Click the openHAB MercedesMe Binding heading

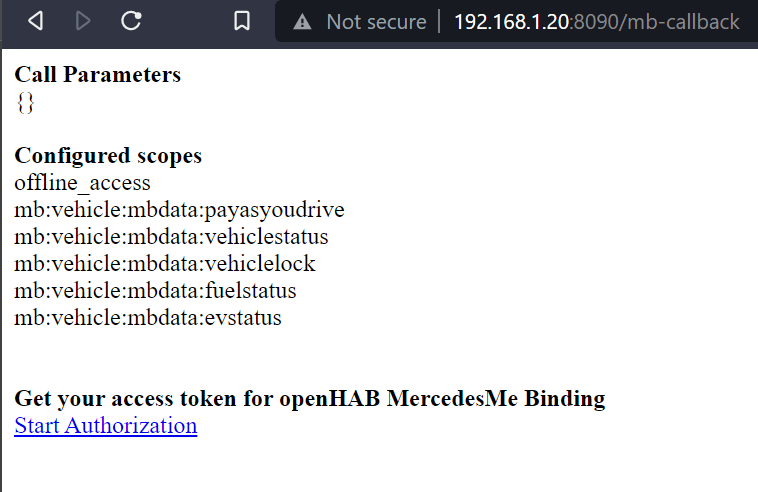(309, 398)
